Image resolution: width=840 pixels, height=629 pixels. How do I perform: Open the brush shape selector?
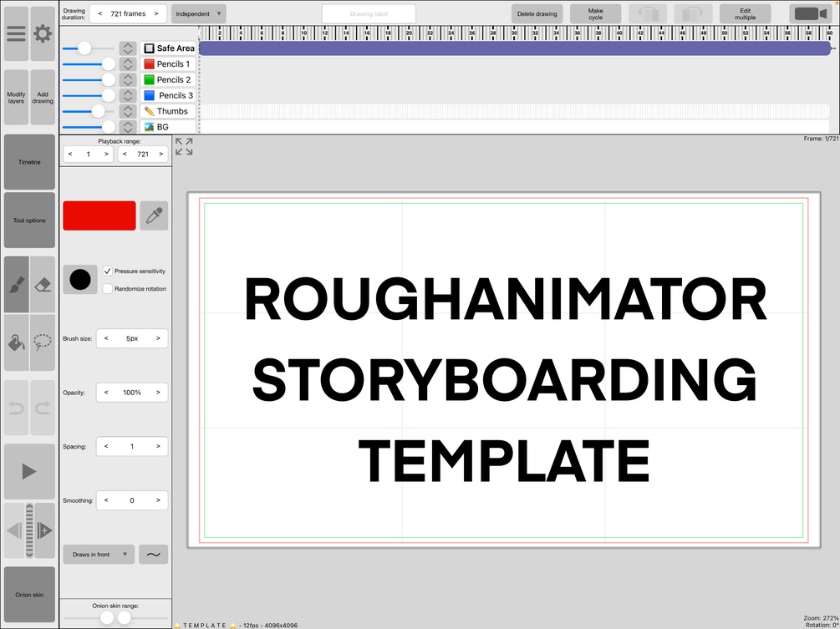[80, 280]
